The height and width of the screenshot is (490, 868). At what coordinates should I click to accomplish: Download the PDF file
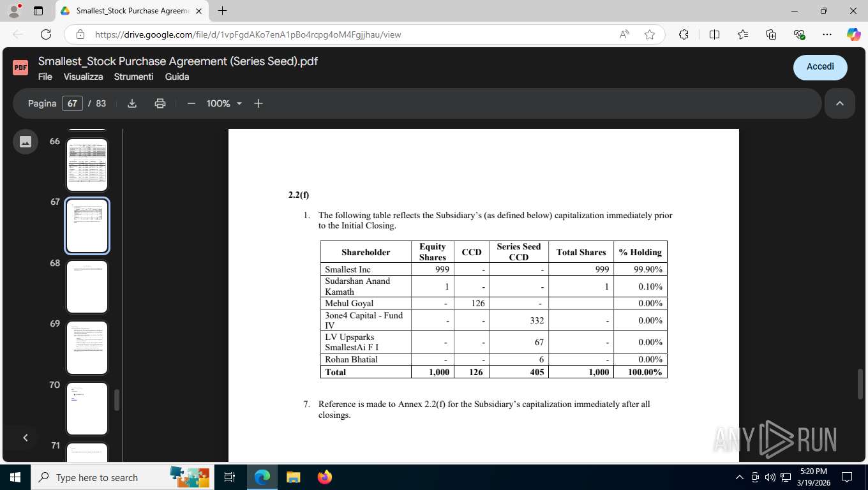132,103
